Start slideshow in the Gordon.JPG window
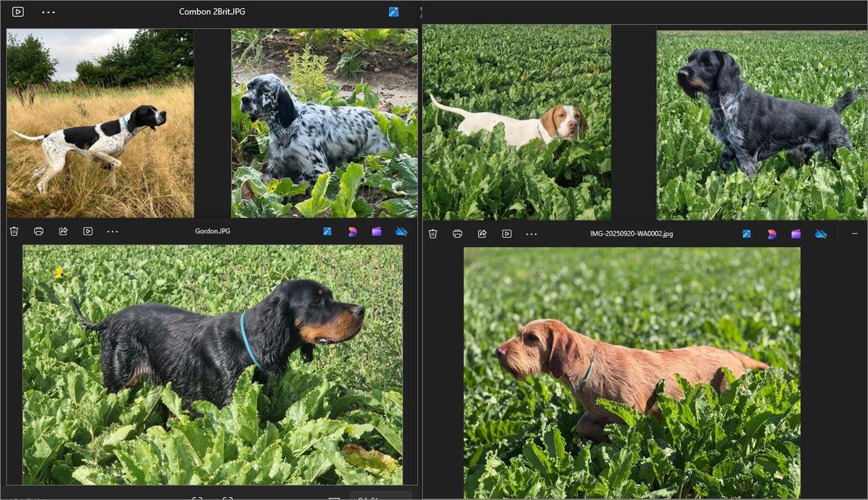868x500 pixels. pyautogui.click(x=88, y=232)
